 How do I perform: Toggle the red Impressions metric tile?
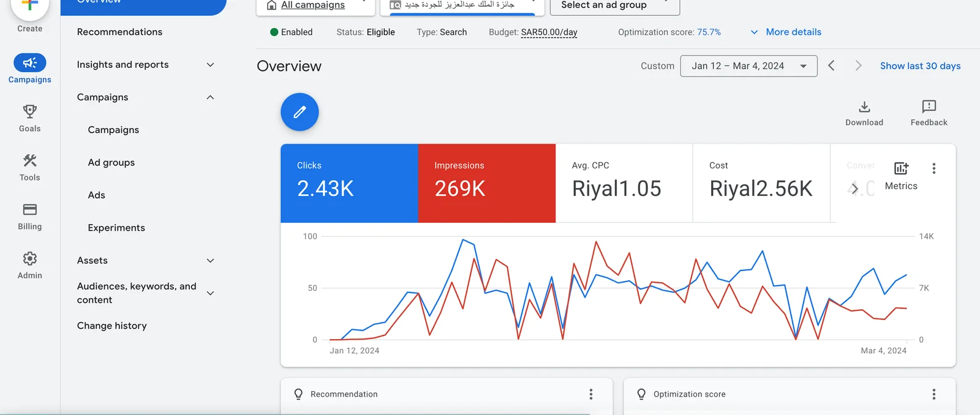[486, 183]
